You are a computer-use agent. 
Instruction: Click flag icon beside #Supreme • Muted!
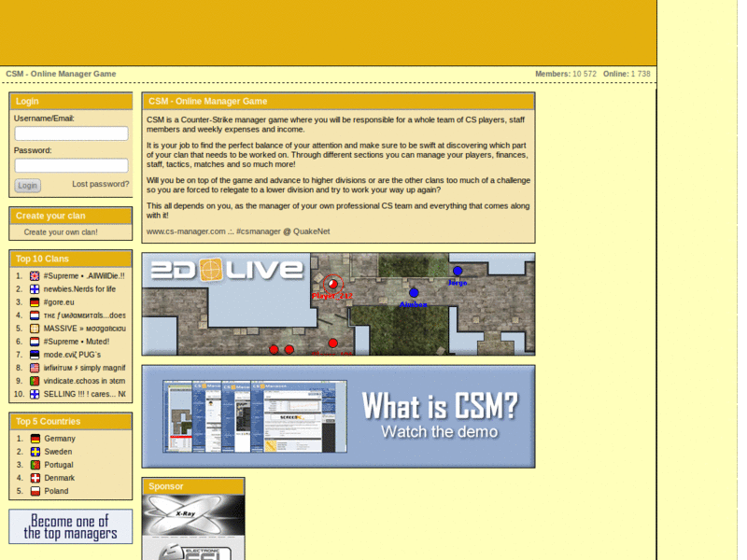[x=35, y=342]
